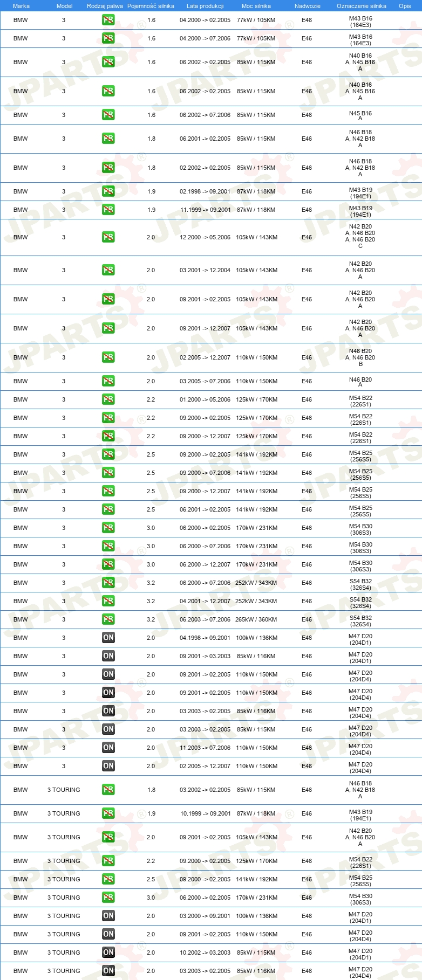Select the N45 B16 A cell dated 06.2002 -> 07.2006

(360, 116)
